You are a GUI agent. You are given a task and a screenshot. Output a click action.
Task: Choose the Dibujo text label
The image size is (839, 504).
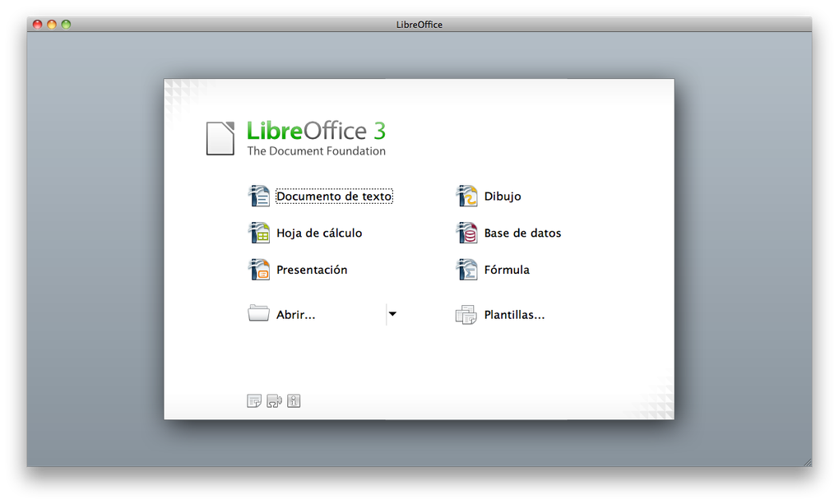coord(503,197)
